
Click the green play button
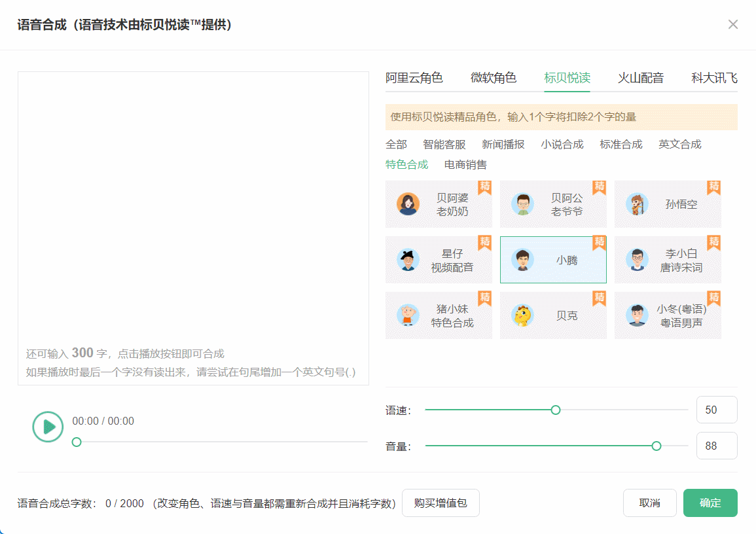48,427
